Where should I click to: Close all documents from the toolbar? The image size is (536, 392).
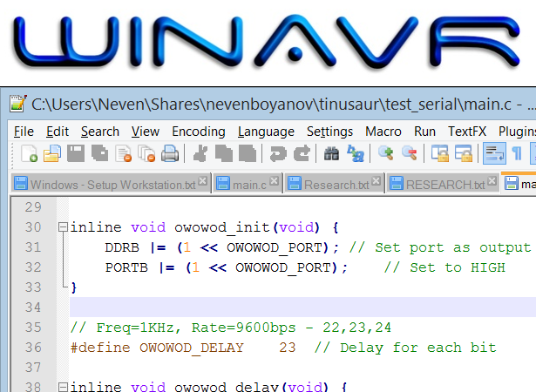tap(146, 153)
